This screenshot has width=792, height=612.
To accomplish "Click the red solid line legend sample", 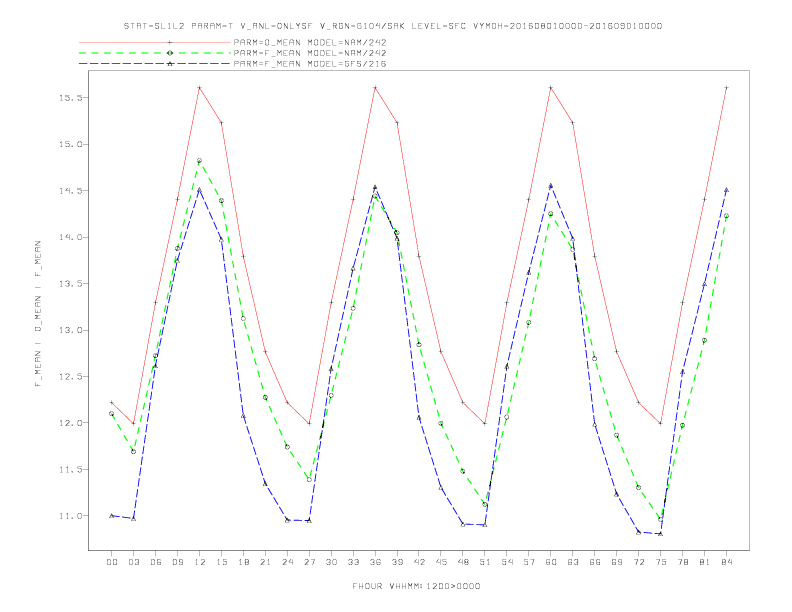I will click(x=155, y=42).
